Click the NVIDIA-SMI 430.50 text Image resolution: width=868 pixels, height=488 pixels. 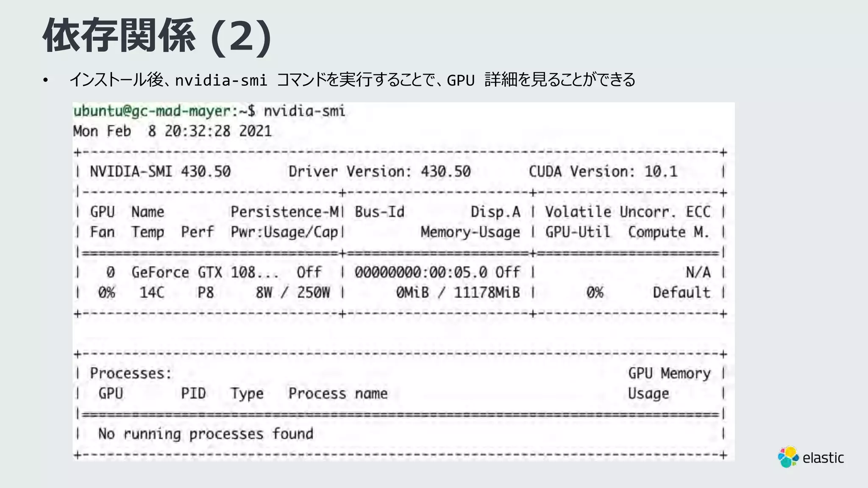click(x=160, y=172)
